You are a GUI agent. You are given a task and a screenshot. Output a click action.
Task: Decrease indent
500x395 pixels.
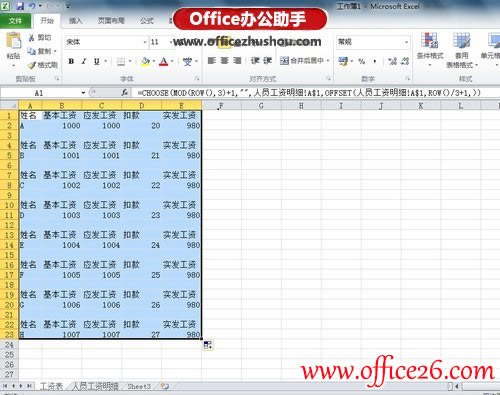click(x=255, y=61)
